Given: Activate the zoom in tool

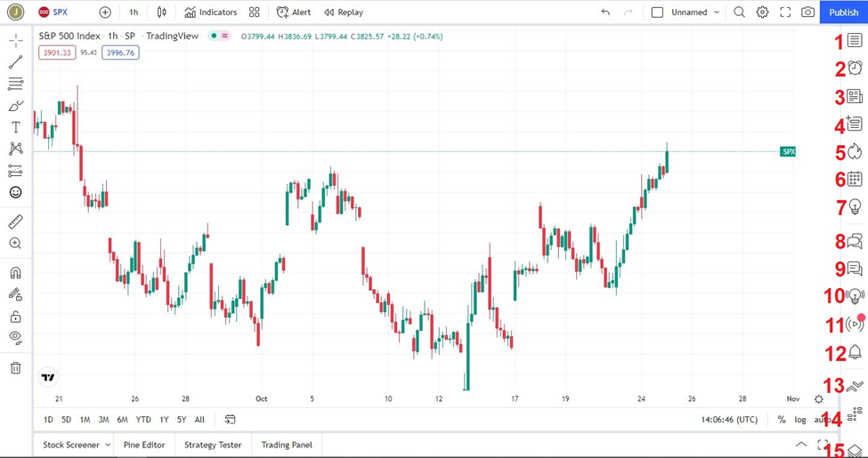Looking at the screenshot, I should 15,244.
